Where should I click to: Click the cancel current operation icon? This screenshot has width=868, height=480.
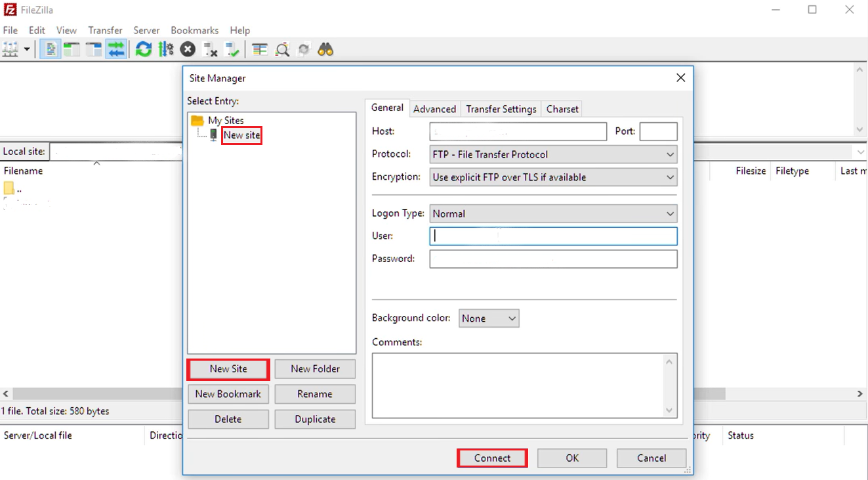(188, 49)
